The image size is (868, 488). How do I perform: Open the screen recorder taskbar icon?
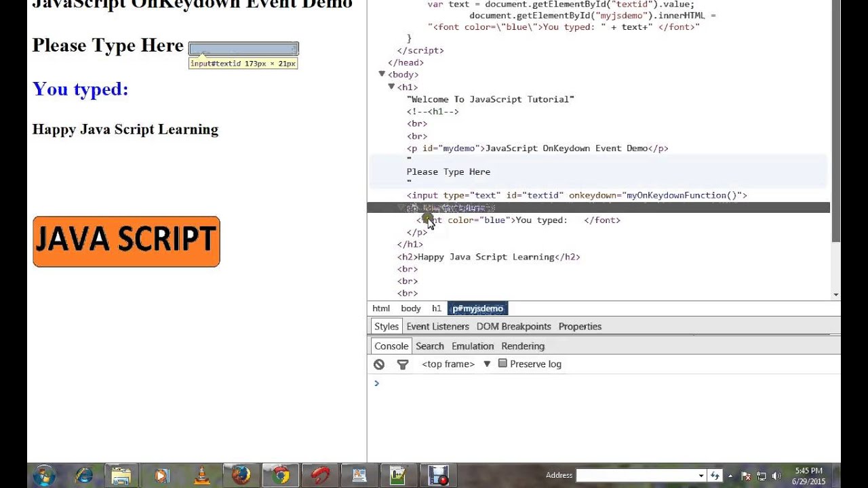[x=438, y=475]
